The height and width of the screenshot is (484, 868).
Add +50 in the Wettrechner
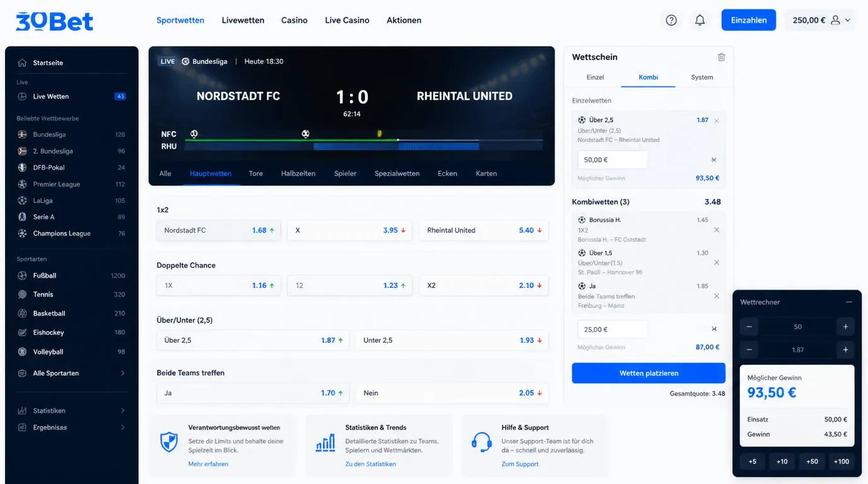pyautogui.click(x=812, y=462)
